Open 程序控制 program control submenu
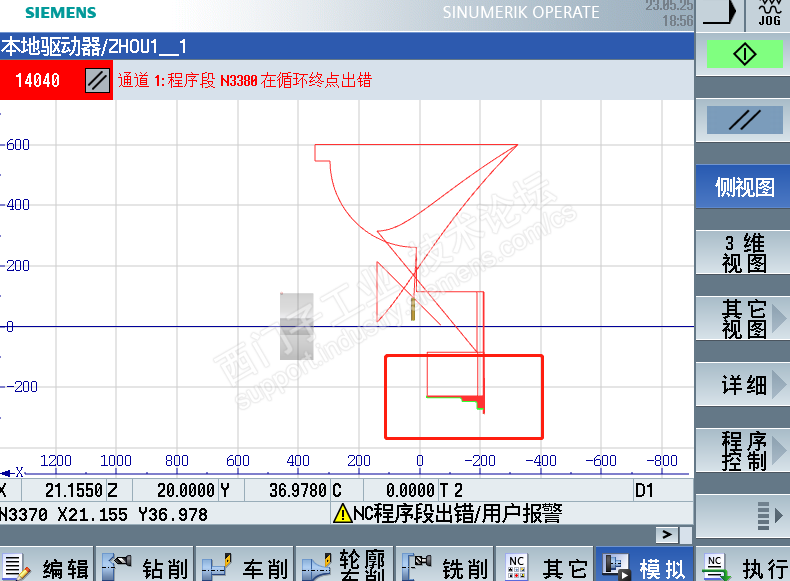The height and width of the screenshot is (581, 790). point(744,451)
